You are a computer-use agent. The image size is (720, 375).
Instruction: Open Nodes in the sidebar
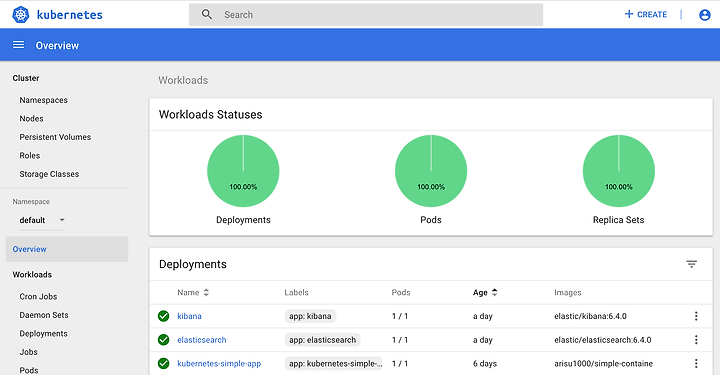pyautogui.click(x=31, y=118)
